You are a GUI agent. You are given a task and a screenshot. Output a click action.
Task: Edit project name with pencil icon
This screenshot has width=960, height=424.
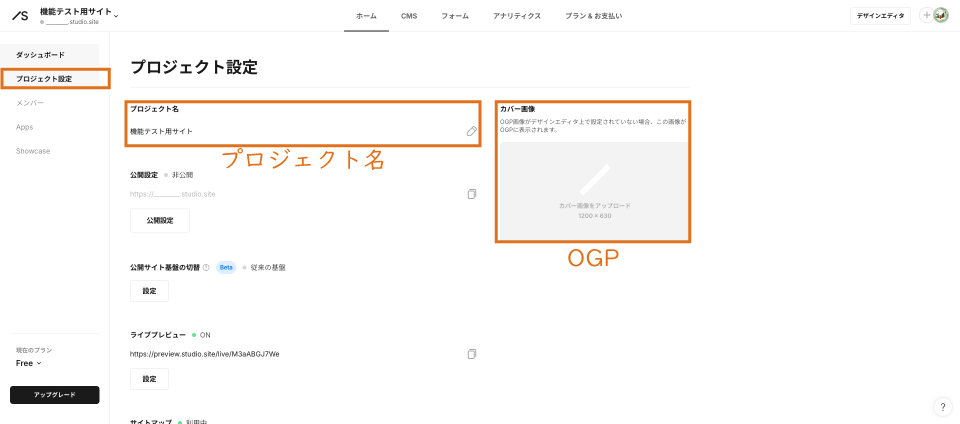click(471, 131)
